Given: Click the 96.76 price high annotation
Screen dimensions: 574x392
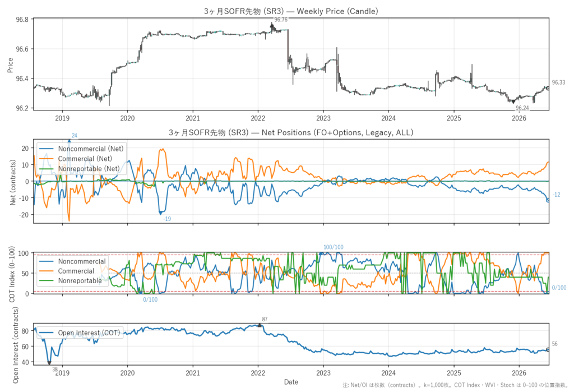Looking at the screenshot, I should 281,20.
